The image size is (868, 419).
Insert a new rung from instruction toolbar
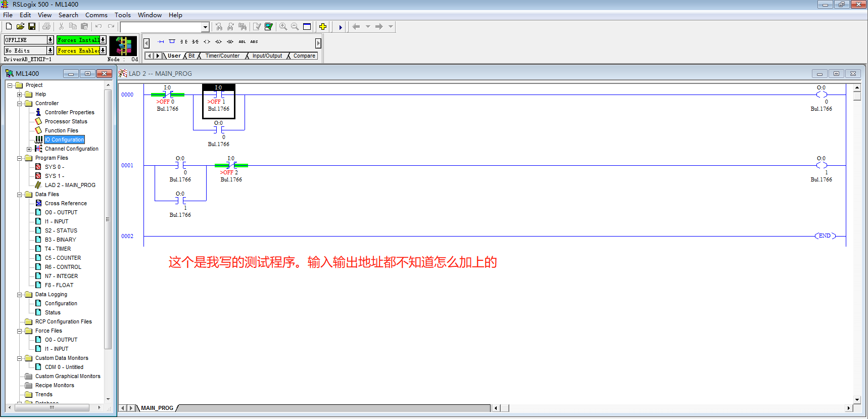[x=161, y=42]
